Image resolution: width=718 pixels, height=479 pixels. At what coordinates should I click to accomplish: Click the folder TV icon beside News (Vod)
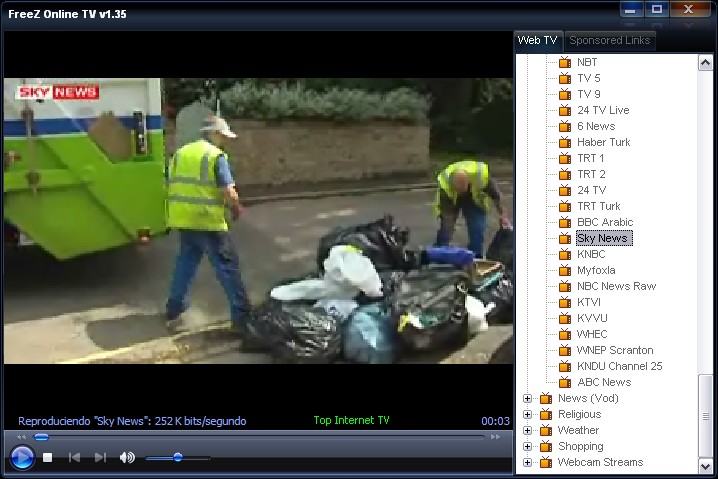(546, 398)
